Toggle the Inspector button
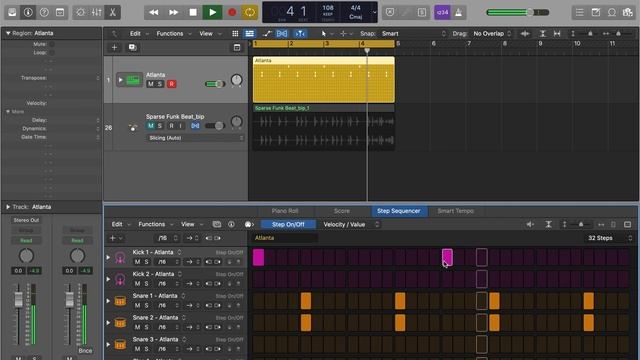 point(28,12)
